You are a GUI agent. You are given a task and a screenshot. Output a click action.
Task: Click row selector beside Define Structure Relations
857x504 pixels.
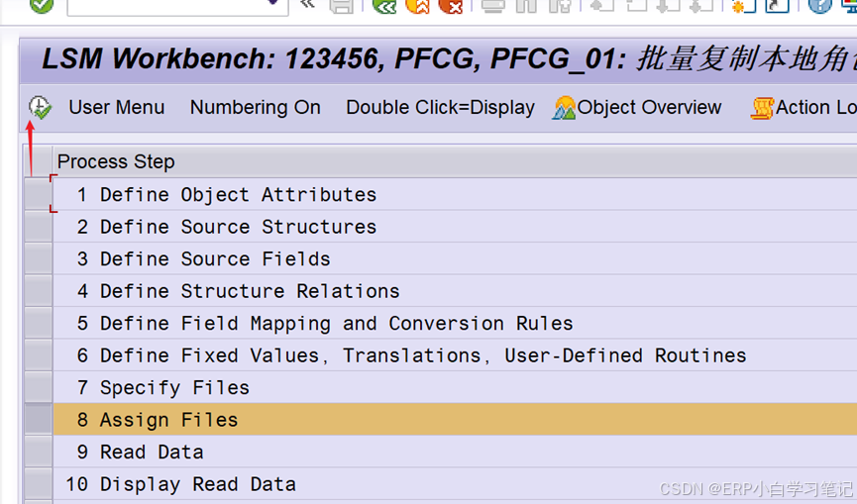39,291
